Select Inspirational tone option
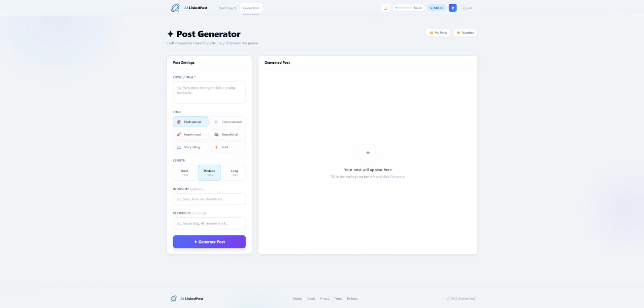The width and height of the screenshot is (644, 308). tap(190, 134)
